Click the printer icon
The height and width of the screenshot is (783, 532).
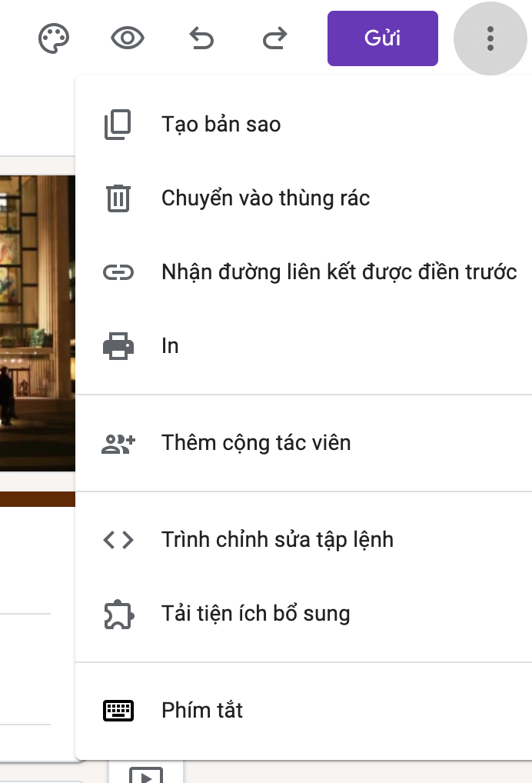point(118,346)
